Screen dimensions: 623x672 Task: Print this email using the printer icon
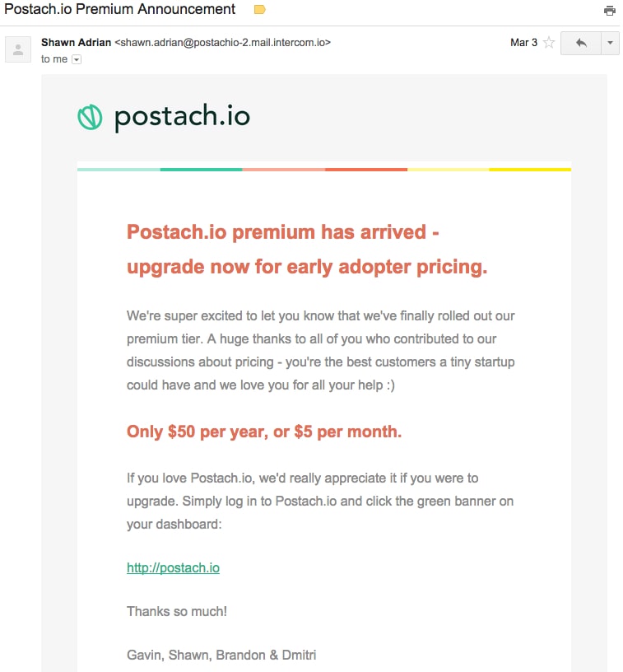pyautogui.click(x=610, y=11)
